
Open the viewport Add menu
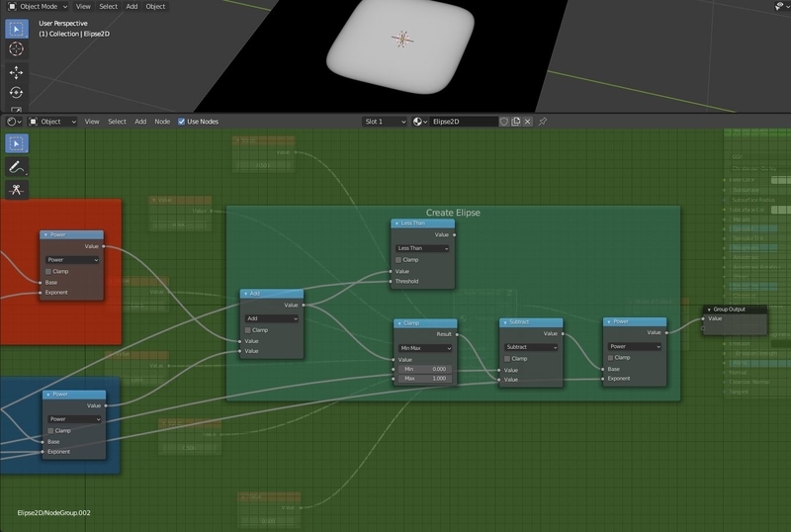coord(132,7)
